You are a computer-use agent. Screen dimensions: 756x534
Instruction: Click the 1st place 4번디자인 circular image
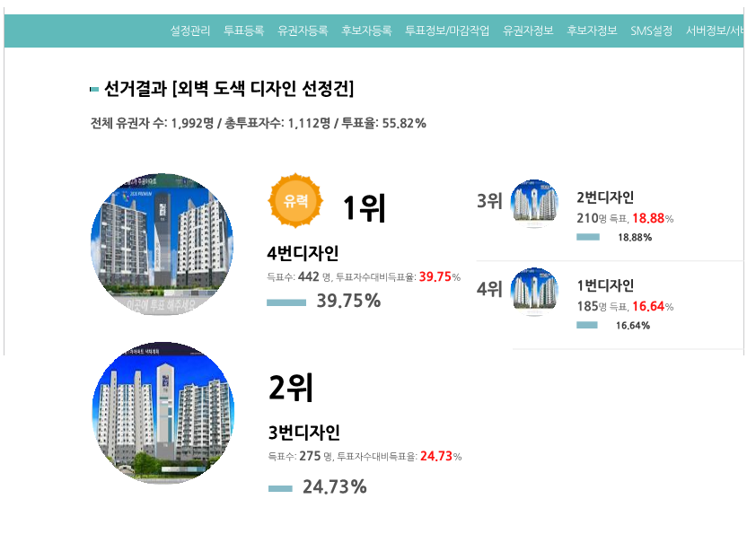point(162,244)
